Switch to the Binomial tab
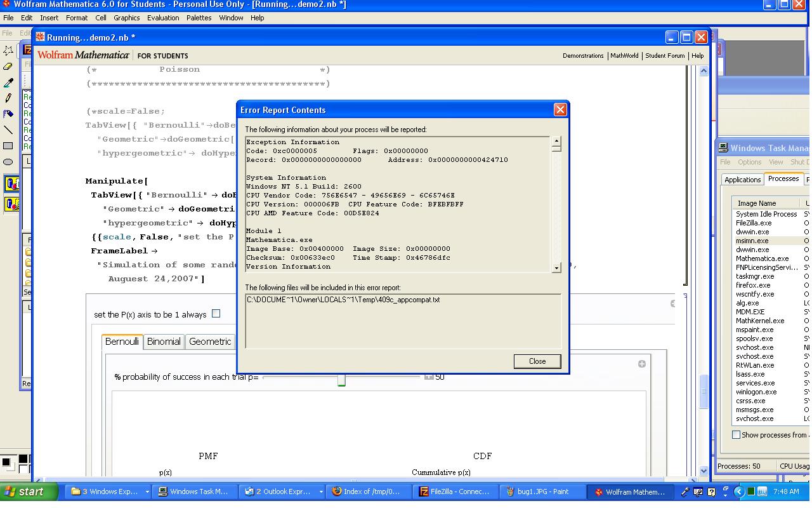This screenshot has height=508, width=812. tap(164, 342)
